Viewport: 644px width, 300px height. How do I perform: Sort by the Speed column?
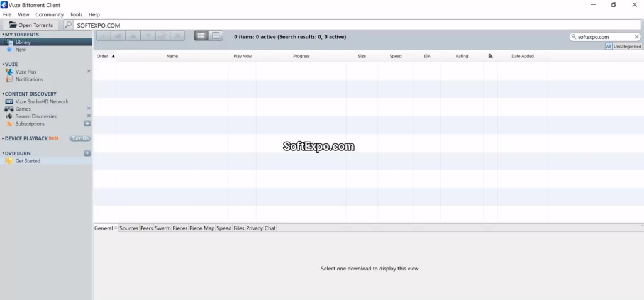[x=396, y=56]
